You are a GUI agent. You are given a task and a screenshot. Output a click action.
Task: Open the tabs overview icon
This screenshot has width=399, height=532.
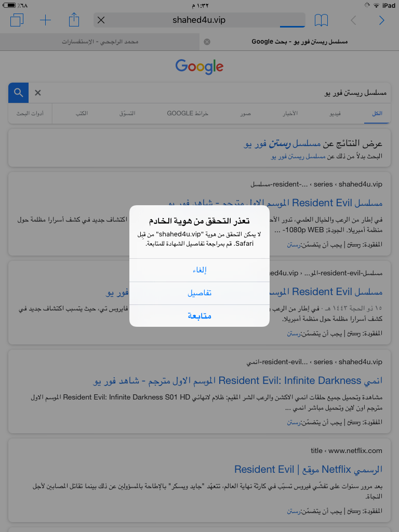tap(17, 20)
